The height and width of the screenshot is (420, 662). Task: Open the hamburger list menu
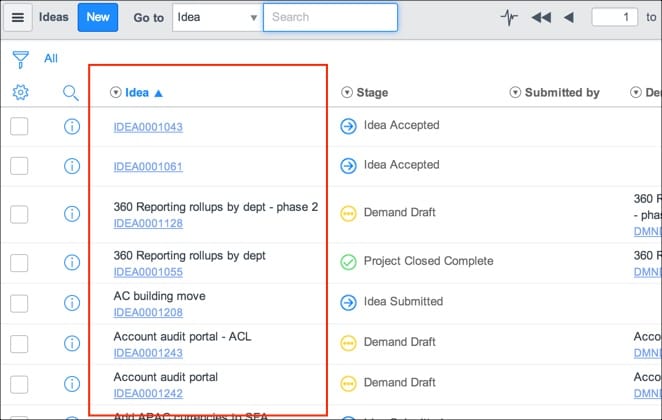(x=18, y=17)
